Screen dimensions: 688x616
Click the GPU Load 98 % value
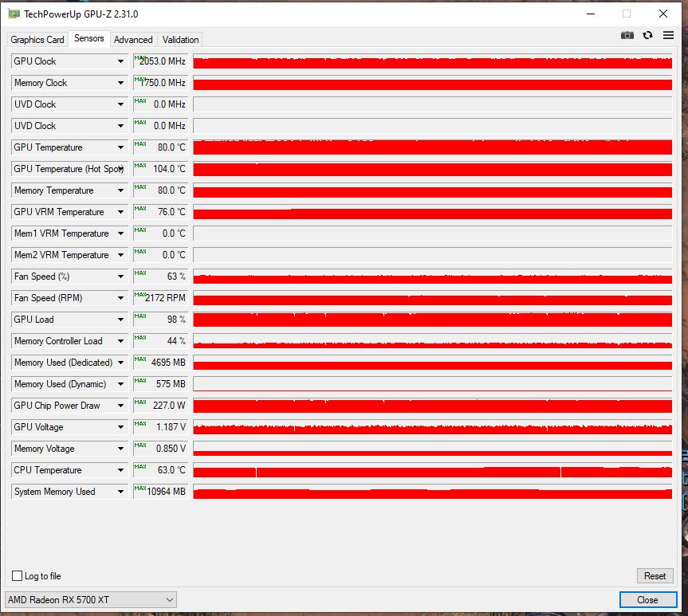pyautogui.click(x=160, y=320)
